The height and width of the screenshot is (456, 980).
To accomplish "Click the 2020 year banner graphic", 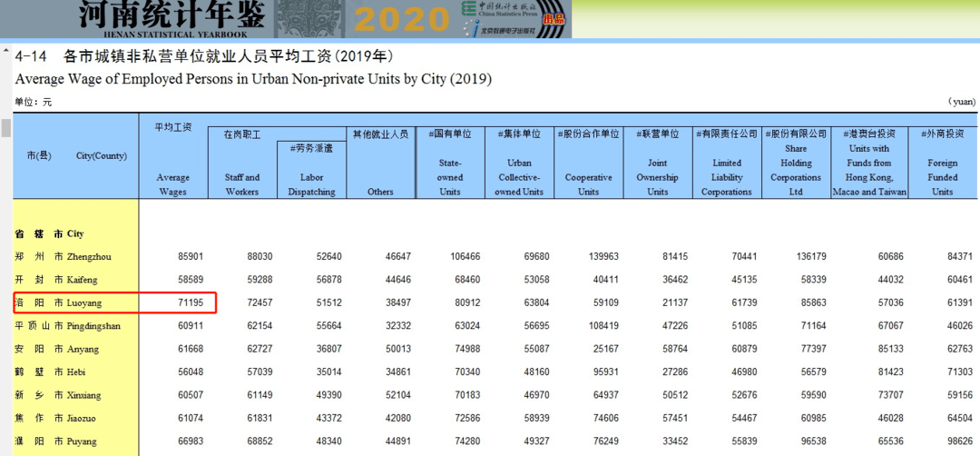I will [401, 19].
